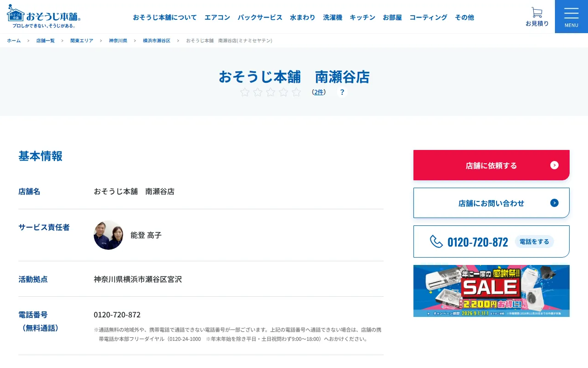Open the コーティング menu item
The width and height of the screenshot is (588, 368).
[x=428, y=17]
